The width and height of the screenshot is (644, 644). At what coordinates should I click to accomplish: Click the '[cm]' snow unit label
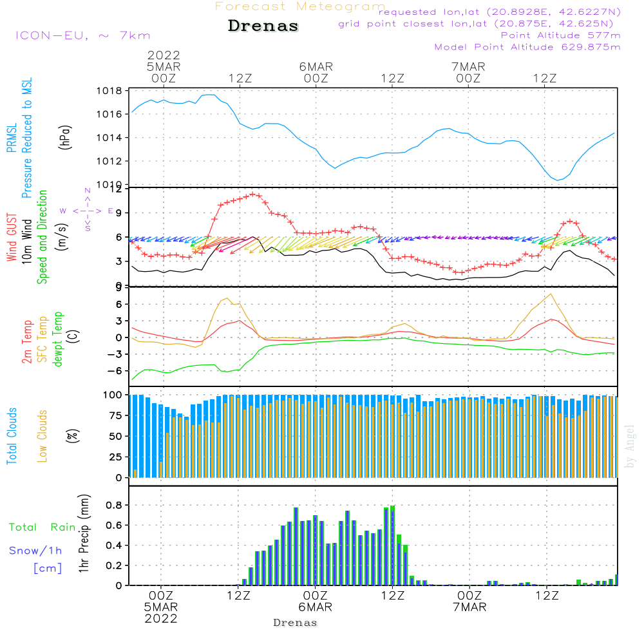pyautogui.click(x=48, y=568)
